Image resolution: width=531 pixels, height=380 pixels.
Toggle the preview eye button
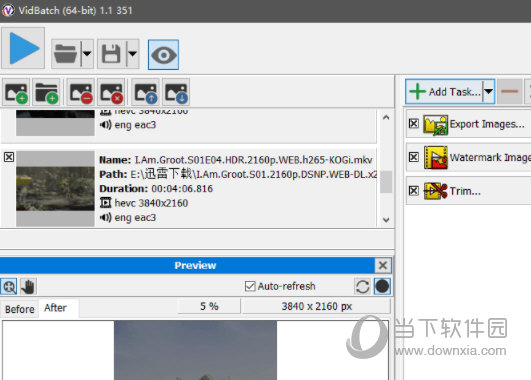163,55
